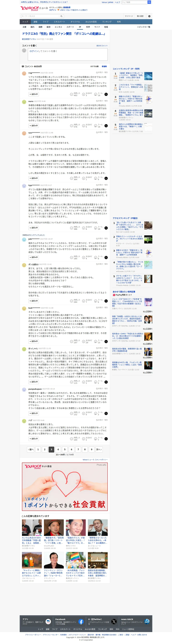Image resolution: width=172 pixels, height=644 pixels.
Task: Click うーん icon on job******** comment
Action: click(96, 258)
